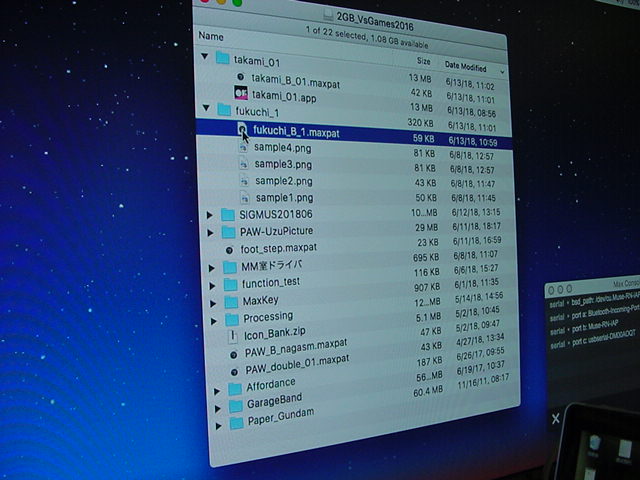Image resolution: width=640 pixels, height=480 pixels.
Task: Toggle sort direction arrow beside Date Modified
Action: (x=502, y=71)
